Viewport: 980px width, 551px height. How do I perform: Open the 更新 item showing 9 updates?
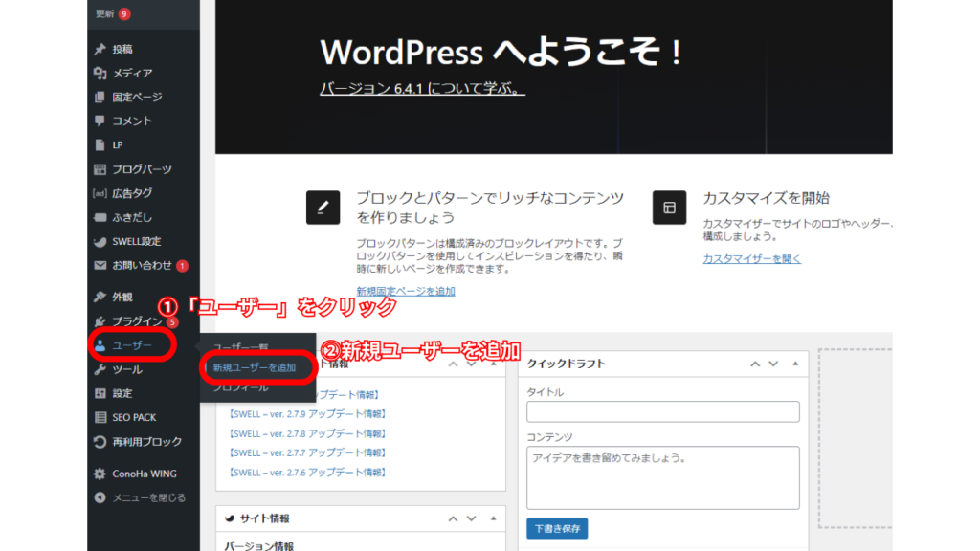(113, 13)
